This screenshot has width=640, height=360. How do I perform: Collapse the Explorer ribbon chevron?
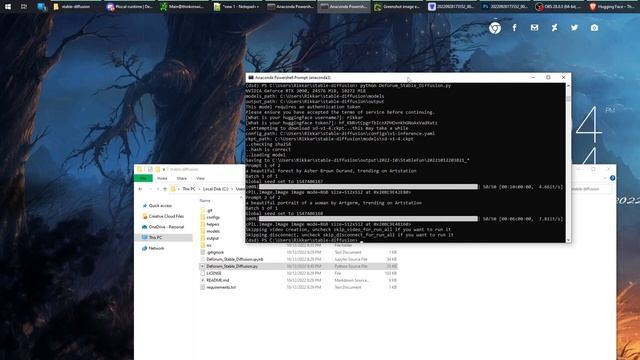(605, 178)
